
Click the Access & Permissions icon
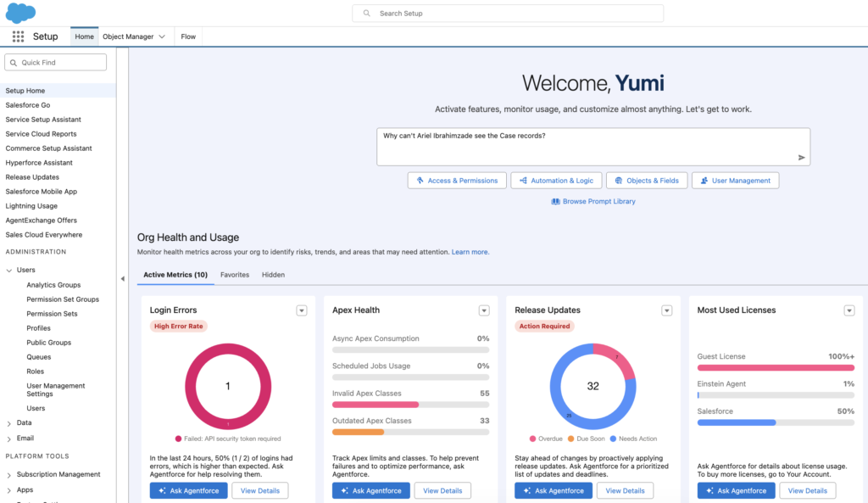(x=420, y=181)
